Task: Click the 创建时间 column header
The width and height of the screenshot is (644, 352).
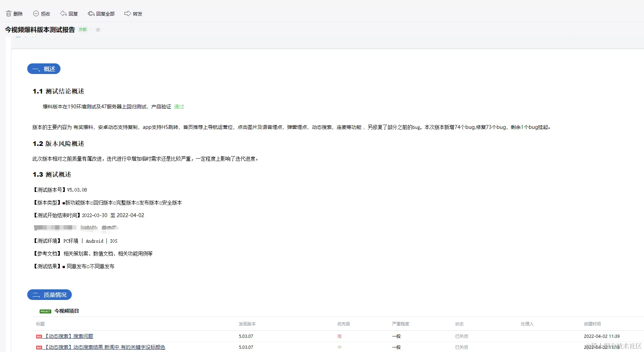Action: pos(592,324)
